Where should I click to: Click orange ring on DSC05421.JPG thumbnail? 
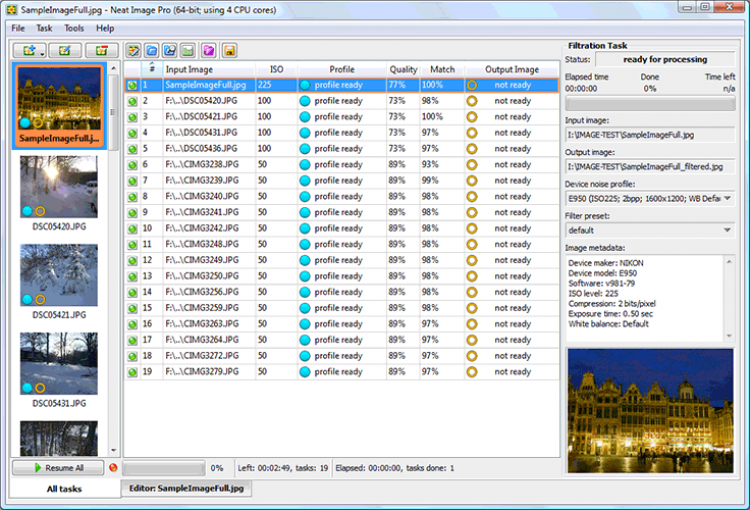click(x=40, y=299)
